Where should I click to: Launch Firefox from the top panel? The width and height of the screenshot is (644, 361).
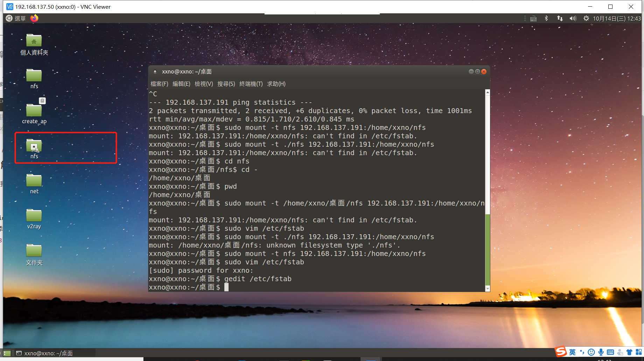point(34,18)
